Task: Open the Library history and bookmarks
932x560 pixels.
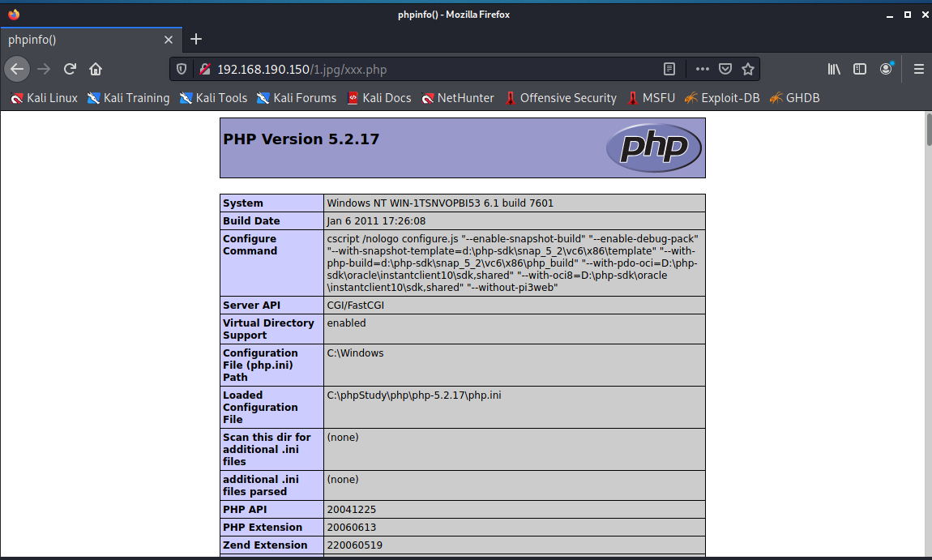Action: click(x=834, y=69)
